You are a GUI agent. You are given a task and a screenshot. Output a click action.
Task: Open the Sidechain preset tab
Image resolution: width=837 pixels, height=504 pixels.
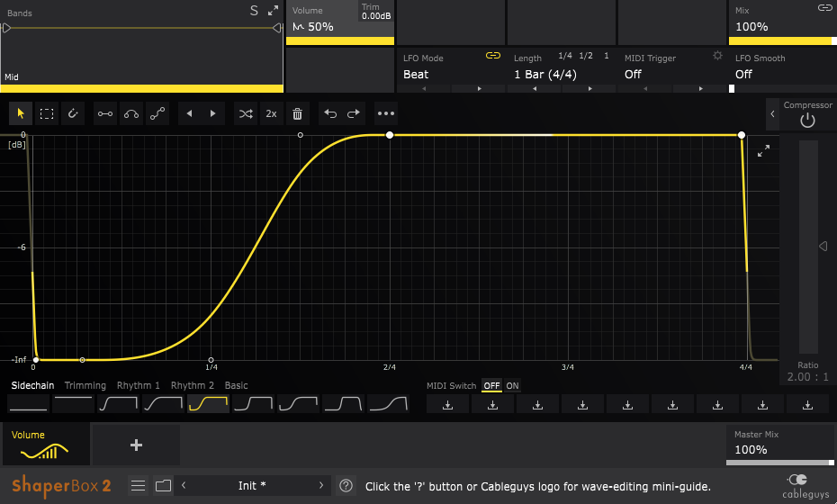point(32,385)
